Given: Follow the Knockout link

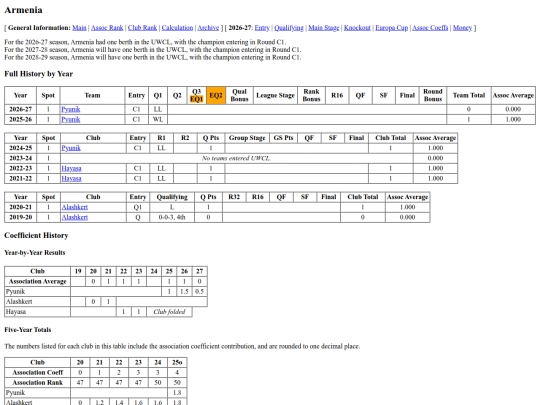Looking at the screenshot, I should point(357,28).
